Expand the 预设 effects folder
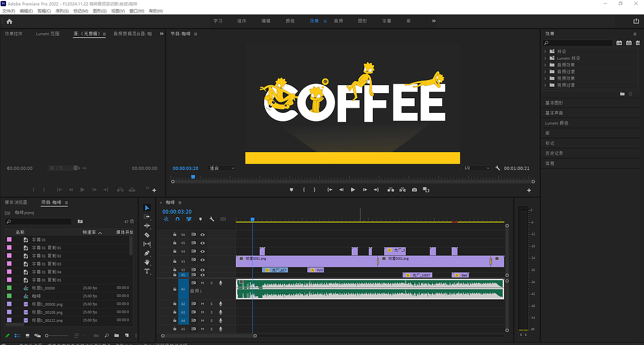 545,51
